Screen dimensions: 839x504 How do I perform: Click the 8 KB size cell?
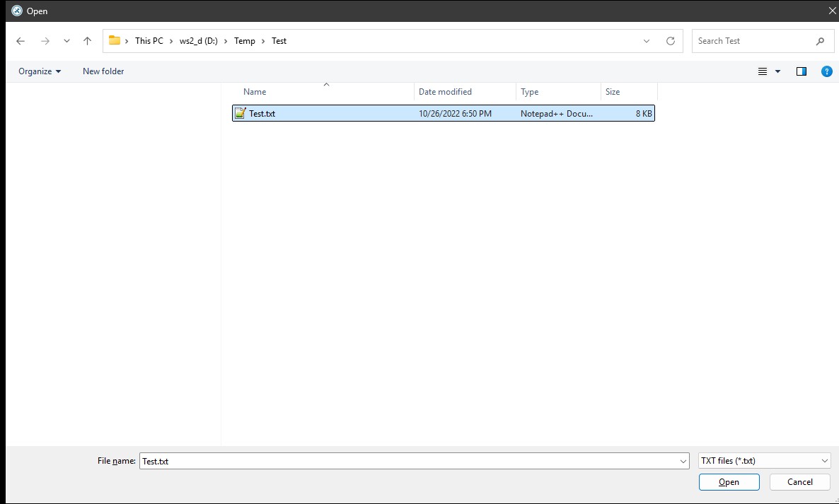coord(644,113)
